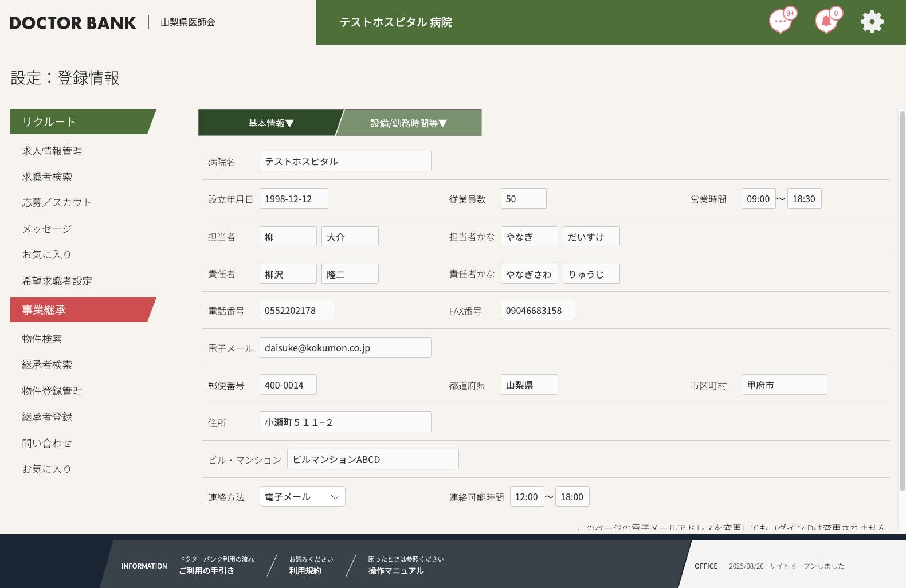
Task: Expand the 連絡方法 dropdown
Action: [302, 497]
